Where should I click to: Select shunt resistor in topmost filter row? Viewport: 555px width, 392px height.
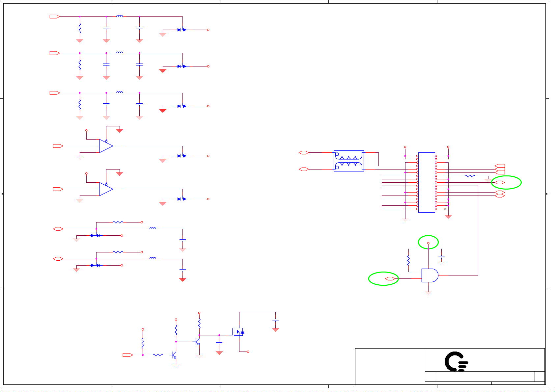tap(79, 28)
